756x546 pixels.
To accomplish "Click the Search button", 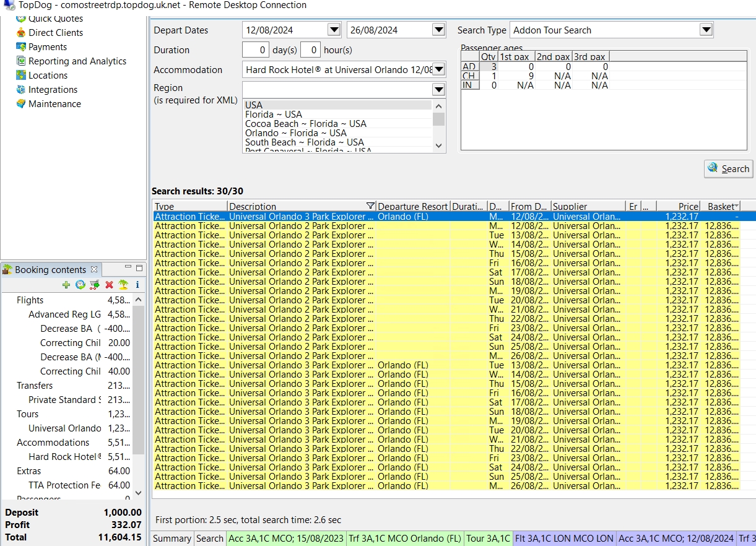I will [728, 169].
